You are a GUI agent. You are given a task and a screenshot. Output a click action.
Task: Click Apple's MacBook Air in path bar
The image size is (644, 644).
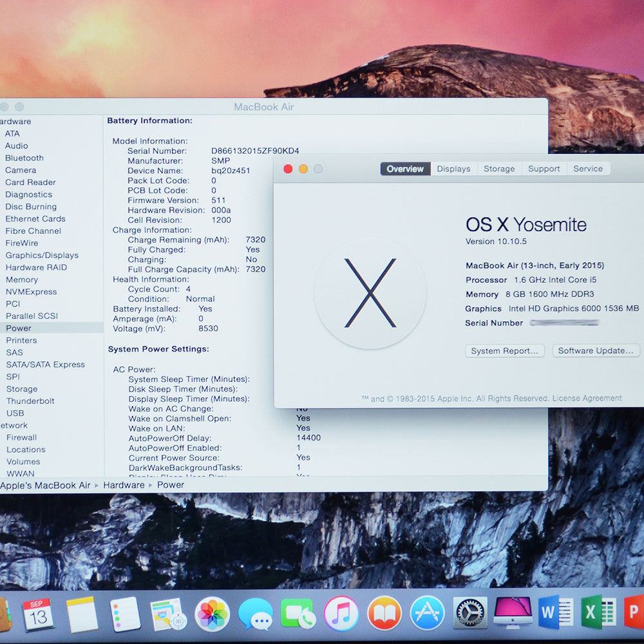click(45, 485)
